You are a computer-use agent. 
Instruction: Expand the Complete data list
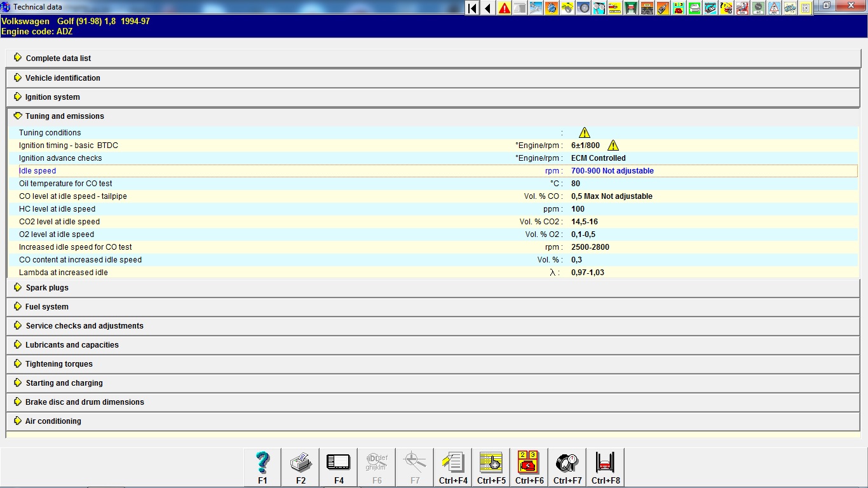point(58,58)
